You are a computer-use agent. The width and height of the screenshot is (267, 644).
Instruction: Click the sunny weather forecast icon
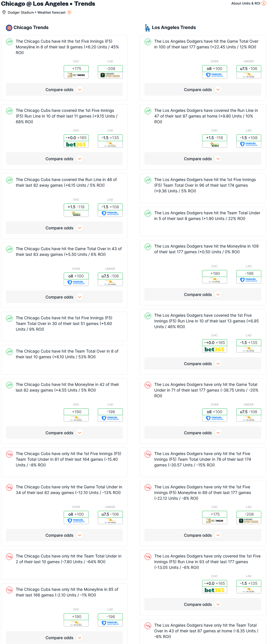click(x=69, y=13)
